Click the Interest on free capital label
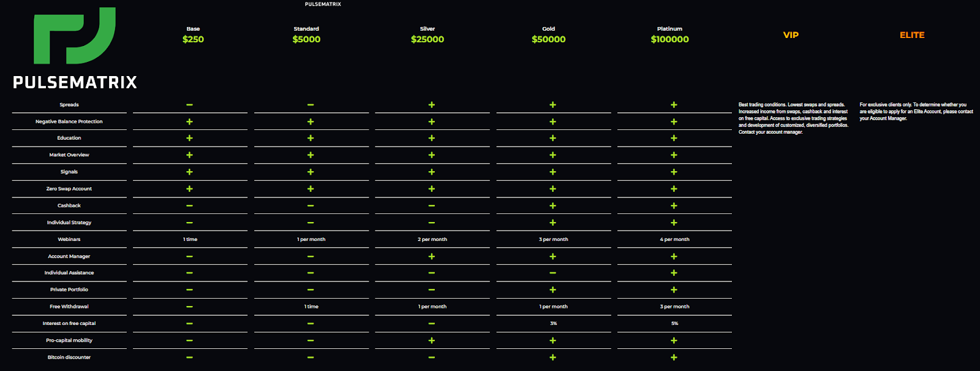 pos(69,323)
